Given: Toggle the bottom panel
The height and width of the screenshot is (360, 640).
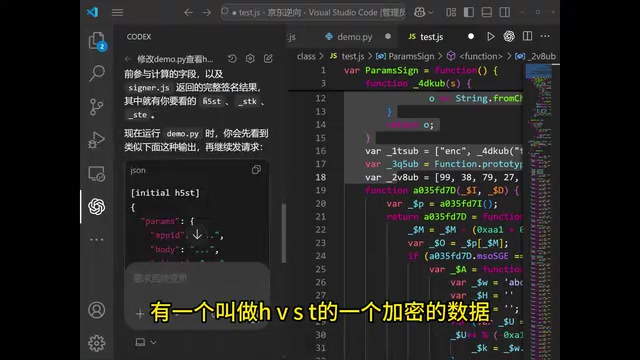Looking at the screenshot, I should [487, 13].
